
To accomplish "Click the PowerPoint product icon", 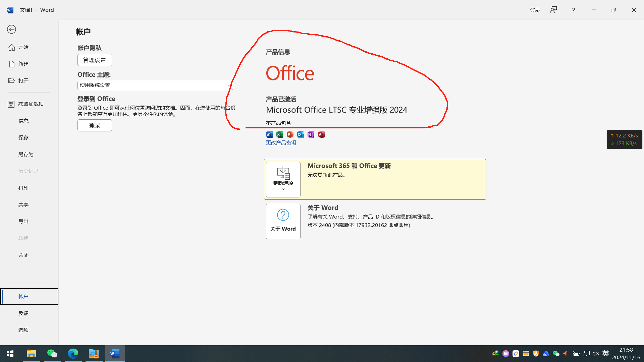I will click(290, 134).
